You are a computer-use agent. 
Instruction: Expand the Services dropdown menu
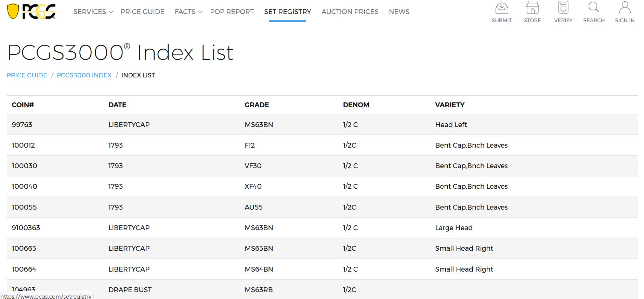pyautogui.click(x=93, y=12)
